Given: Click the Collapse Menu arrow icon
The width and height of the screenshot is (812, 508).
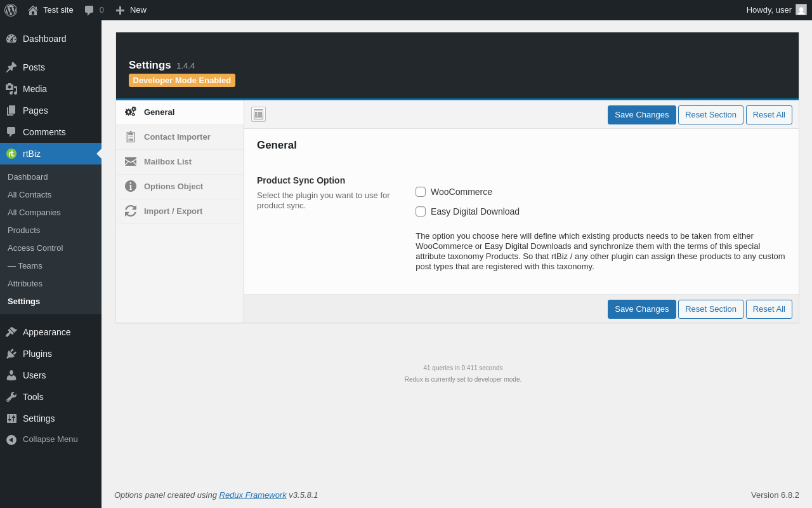Looking at the screenshot, I should click(x=11, y=439).
